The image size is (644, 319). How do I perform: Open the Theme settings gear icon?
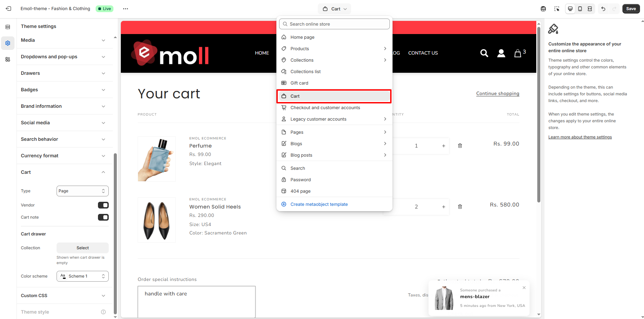[x=8, y=43]
